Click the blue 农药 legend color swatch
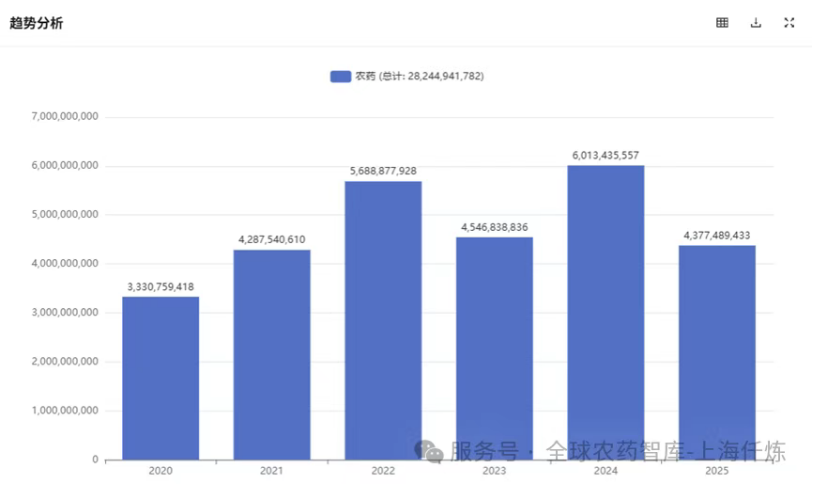Screen dimensions: 822x486 point(340,76)
